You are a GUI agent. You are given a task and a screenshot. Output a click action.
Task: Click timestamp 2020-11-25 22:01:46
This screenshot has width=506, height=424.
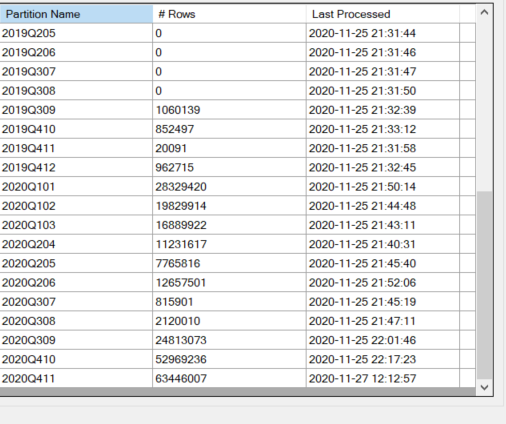[362, 340]
